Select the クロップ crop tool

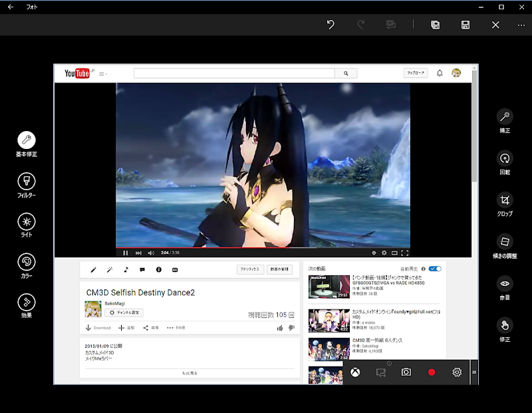[x=505, y=200]
